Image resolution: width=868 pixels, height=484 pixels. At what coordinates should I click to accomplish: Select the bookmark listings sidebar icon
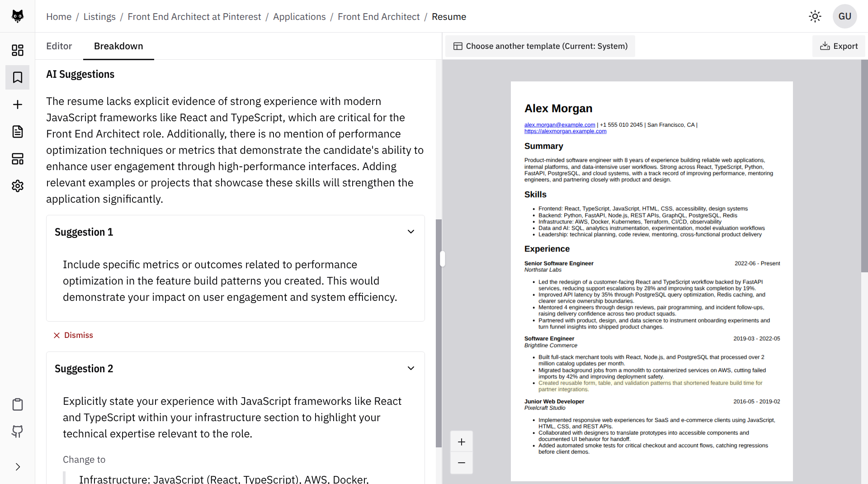click(x=17, y=77)
